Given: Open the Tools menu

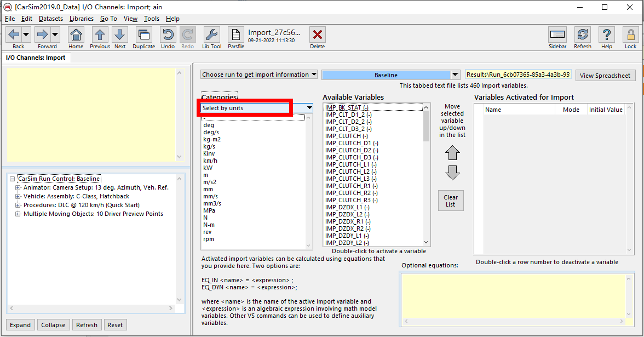Looking at the screenshot, I should coord(152,19).
